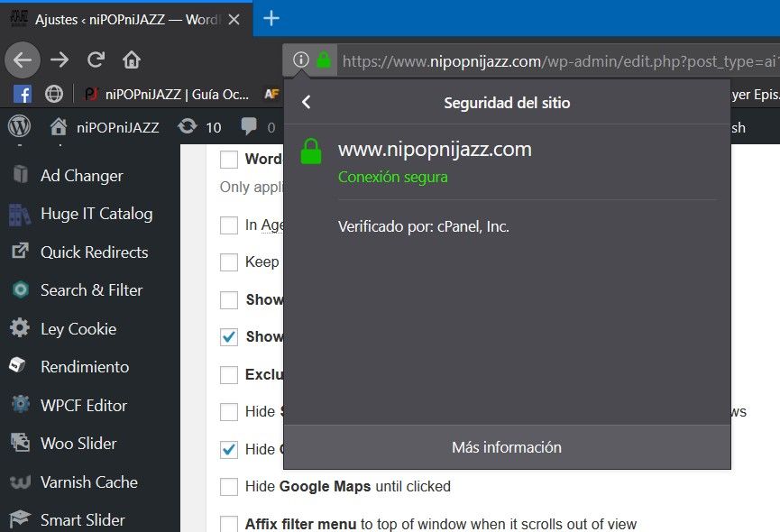The height and width of the screenshot is (532, 780).
Task: Open the Search & Filter menu
Action: coord(92,290)
